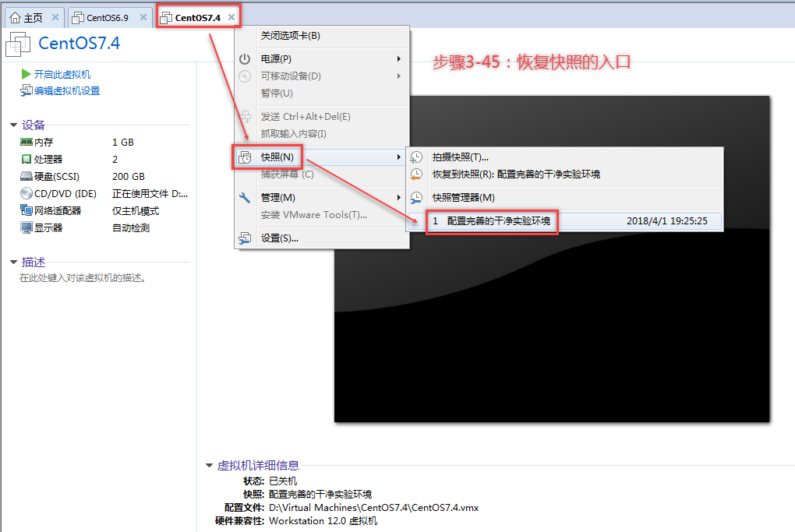The width and height of the screenshot is (795, 532).
Task: Expand the 快照(N) submenu arrow
Action: point(399,157)
